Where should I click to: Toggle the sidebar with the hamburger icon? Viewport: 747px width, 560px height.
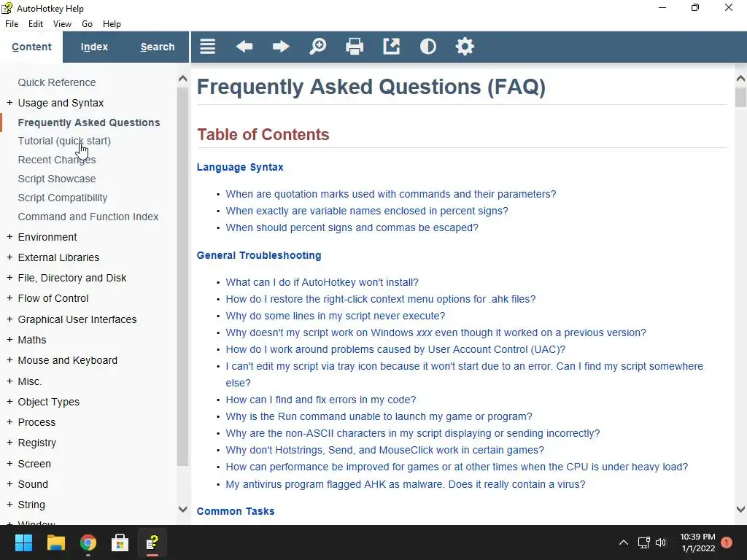click(x=207, y=47)
